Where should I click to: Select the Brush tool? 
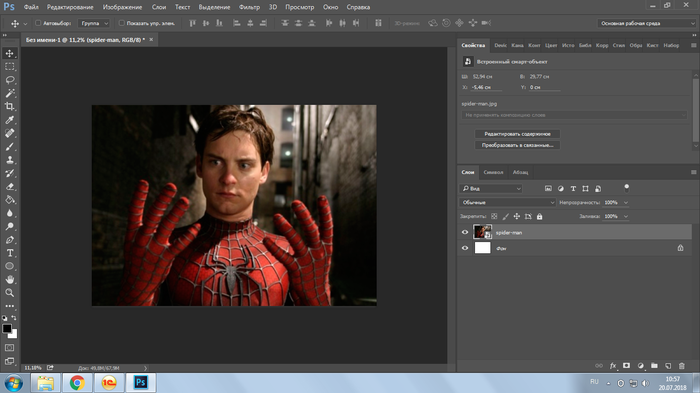click(9, 146)
